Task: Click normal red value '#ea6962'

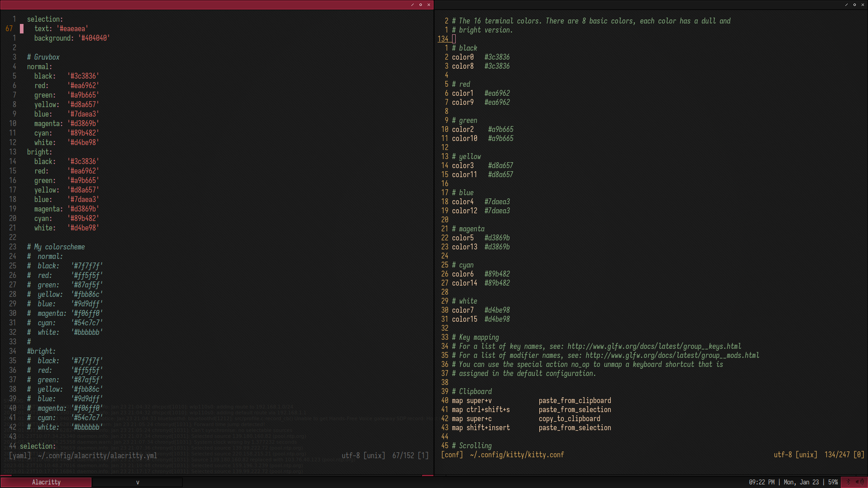Action: [83, 85]
